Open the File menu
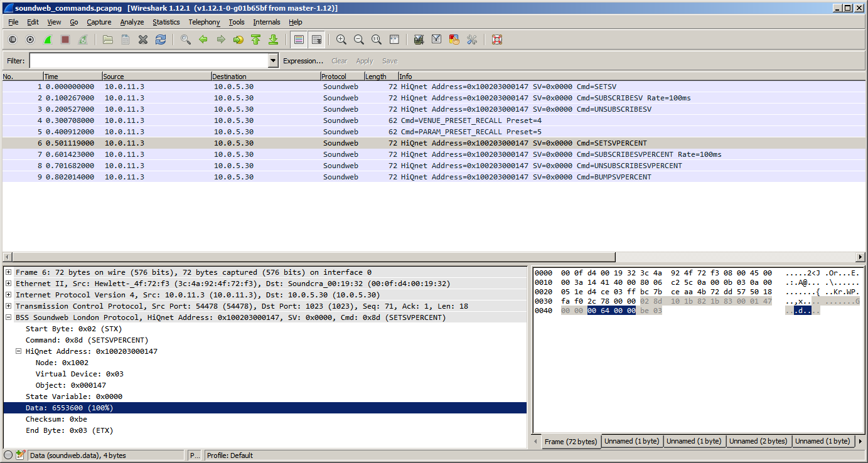The width and height of the screenshot is (868, 463). click(13, 22)
